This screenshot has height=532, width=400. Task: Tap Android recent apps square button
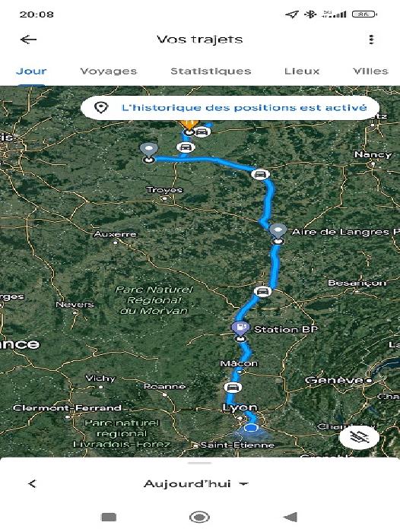click(109, 518)
